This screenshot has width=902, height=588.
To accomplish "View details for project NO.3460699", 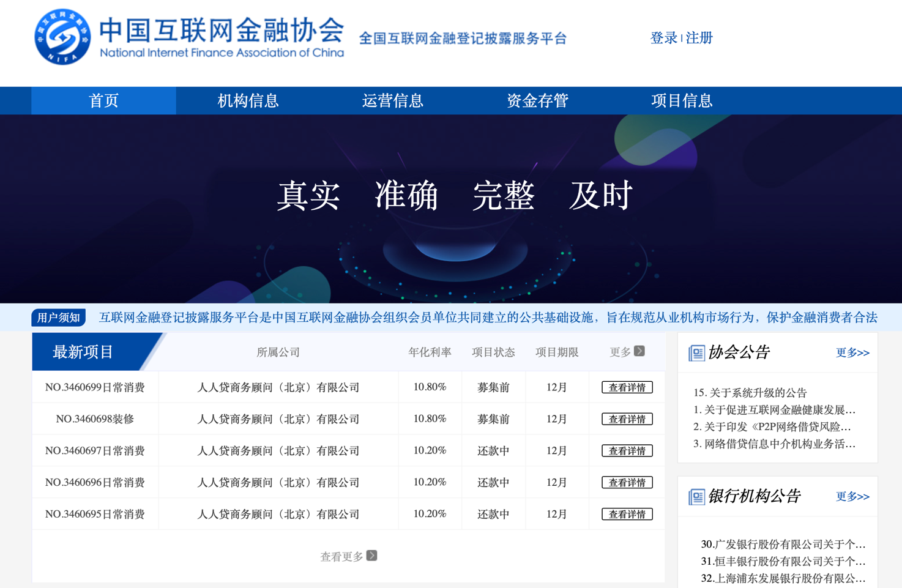I will pyautogui.click(x=627, y=387).
